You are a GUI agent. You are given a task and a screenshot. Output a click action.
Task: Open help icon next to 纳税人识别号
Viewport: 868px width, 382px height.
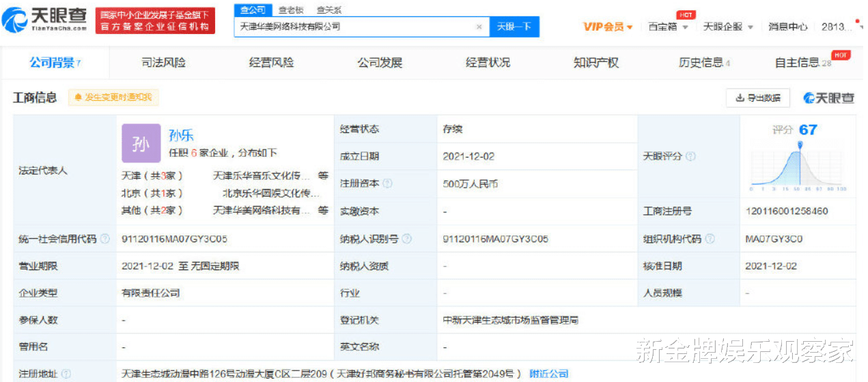coord(407,239)
